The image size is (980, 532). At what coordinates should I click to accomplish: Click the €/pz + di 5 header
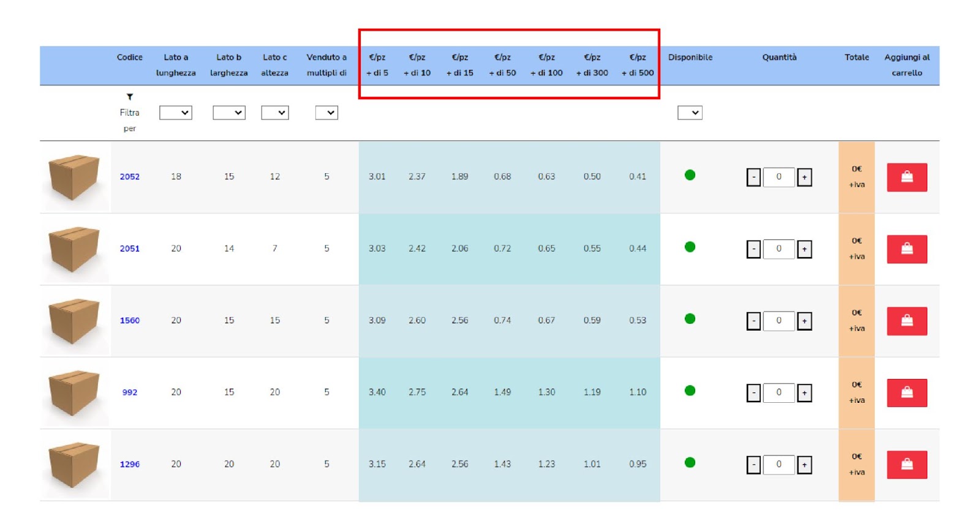point(377,65)
